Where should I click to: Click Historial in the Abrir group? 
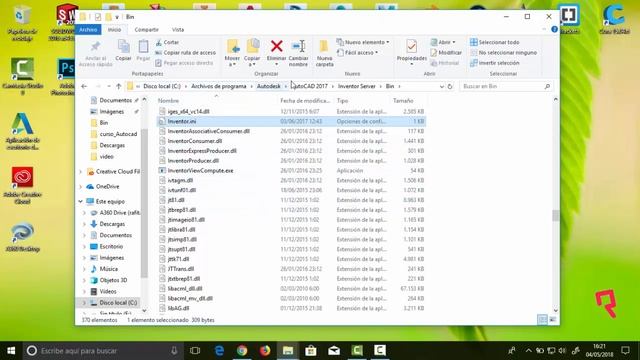coord(445,63)
